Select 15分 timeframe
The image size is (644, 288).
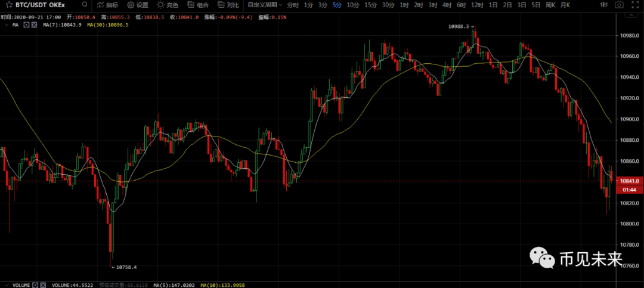(x=370, y=5)
